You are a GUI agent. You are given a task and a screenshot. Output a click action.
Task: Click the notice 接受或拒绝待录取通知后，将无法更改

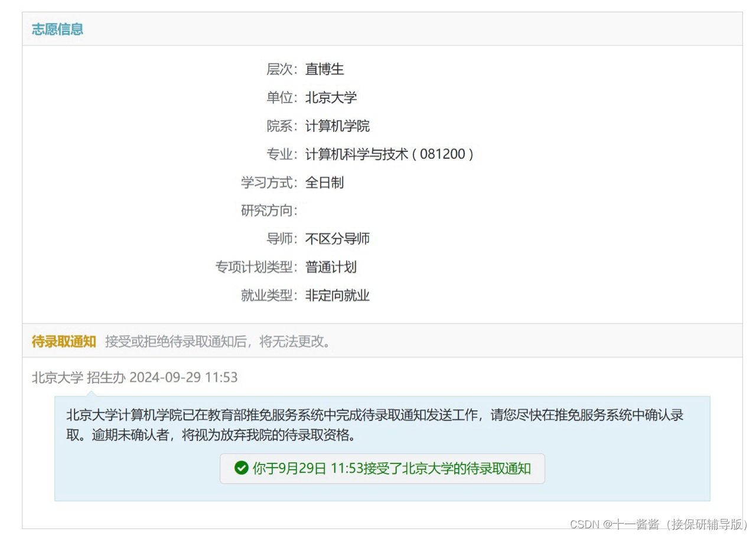tap(218, 341)
